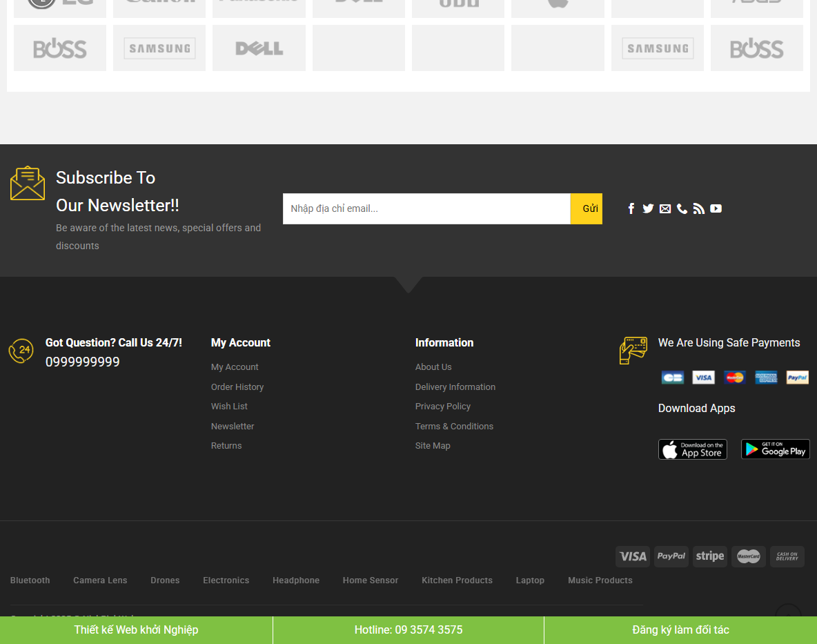Screen dimensions: 817x644
Task: Open Terms & Conditions page
Action: pyautogui.click(x=454, y=426)
